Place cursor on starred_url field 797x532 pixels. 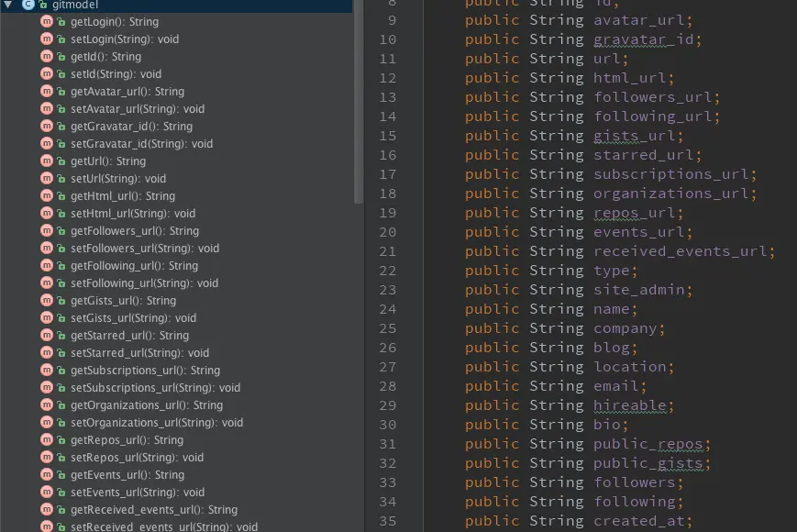coord(643,155)
